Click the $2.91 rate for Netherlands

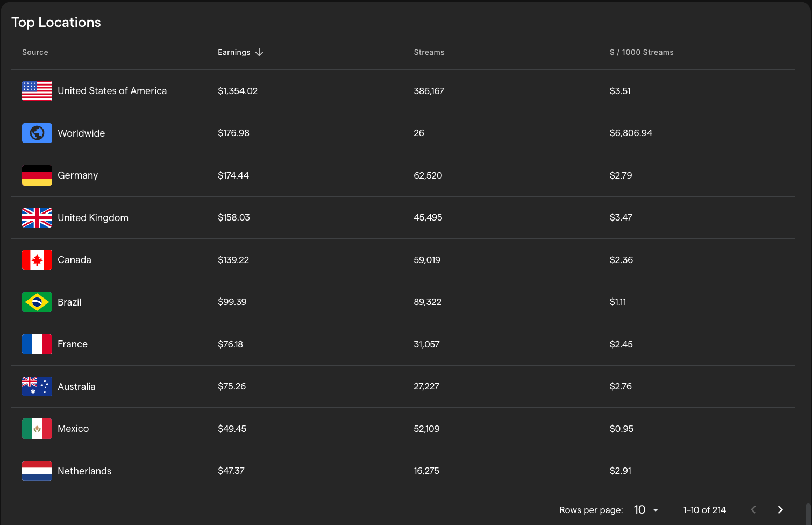coord(621,471)
